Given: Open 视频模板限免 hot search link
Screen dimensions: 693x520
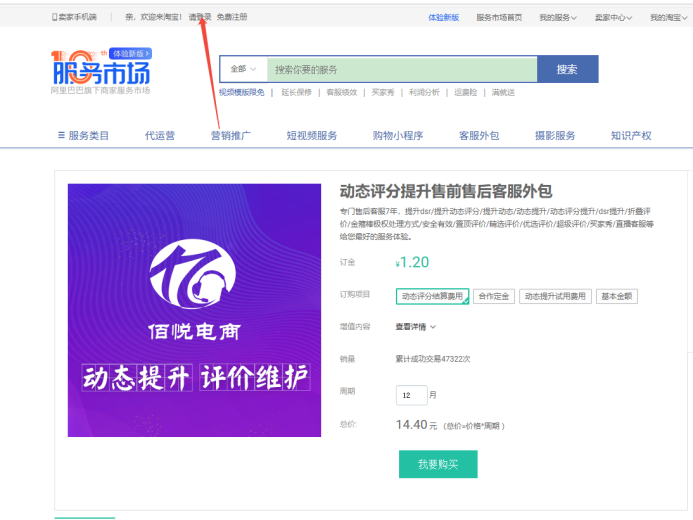Looking at the screenshot, I should (241, 92).
